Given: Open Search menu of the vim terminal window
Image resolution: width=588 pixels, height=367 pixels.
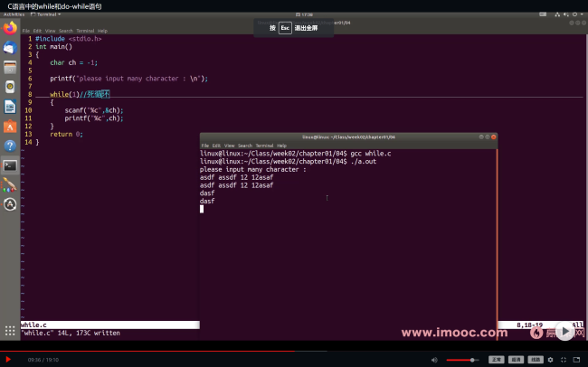Looking at the screenshot, I should (66, 31).
